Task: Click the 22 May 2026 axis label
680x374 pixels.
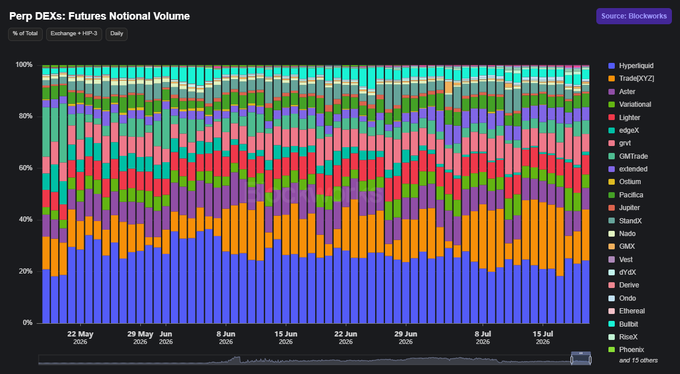Action: (80, 338)
